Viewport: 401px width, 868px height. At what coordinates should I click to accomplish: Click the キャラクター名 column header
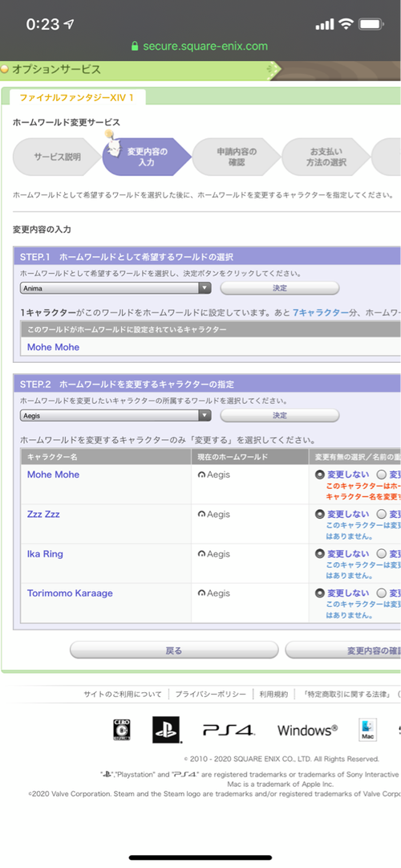pyautogui.click(x=106, y=457)
